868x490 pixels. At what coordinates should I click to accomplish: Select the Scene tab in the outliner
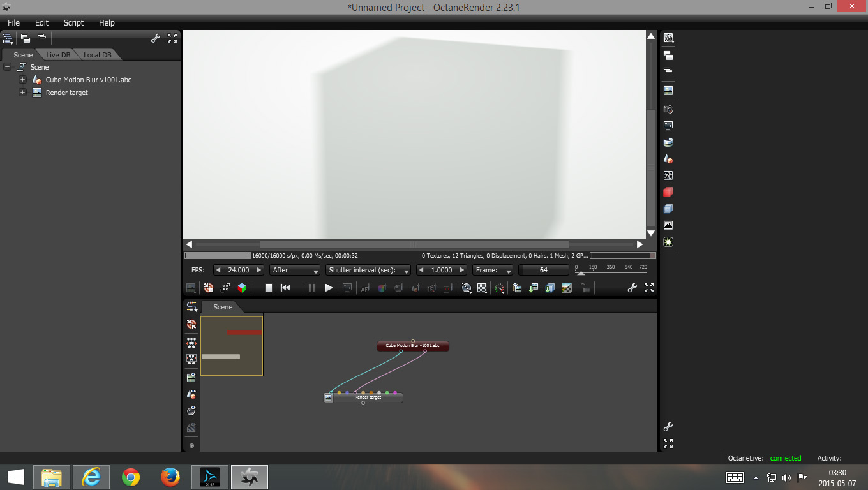pyautogui.click(x=23, y=55)
